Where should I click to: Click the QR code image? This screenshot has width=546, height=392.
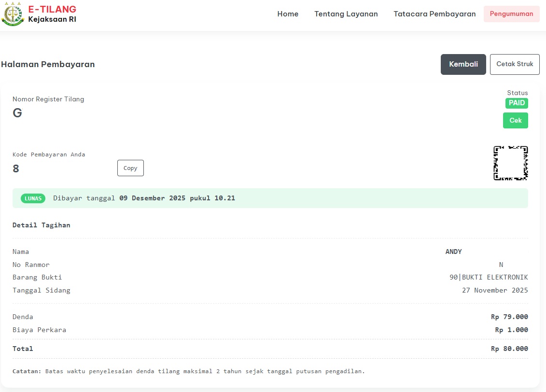[x=510, y=163]
